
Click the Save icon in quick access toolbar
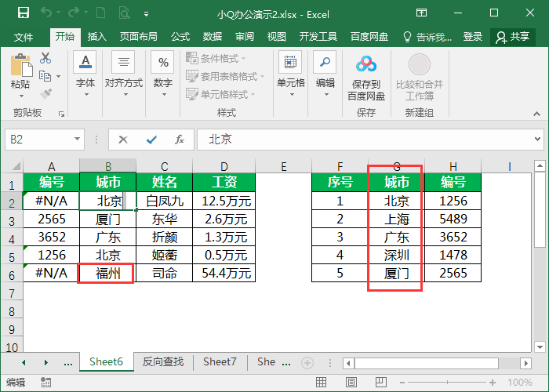click(x=24, y=13)
